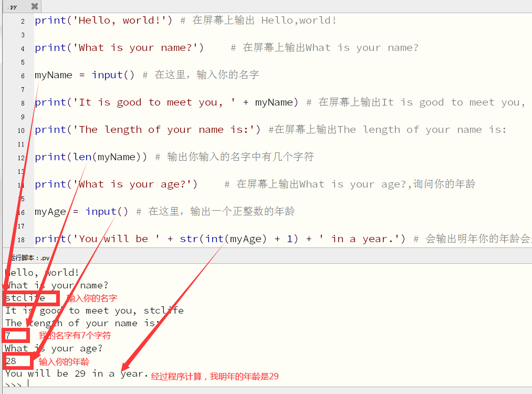Click the '28' age entry in output
The height and width of the screenshot is (394, 532).
coord(11,361)
